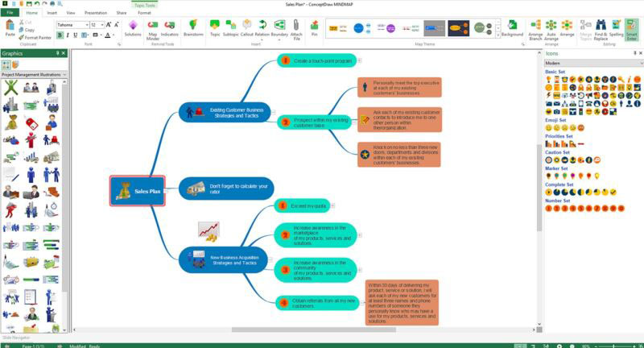Start Brainstorm mode
This screenshot has height=348, width=644.
coord(193,28)
